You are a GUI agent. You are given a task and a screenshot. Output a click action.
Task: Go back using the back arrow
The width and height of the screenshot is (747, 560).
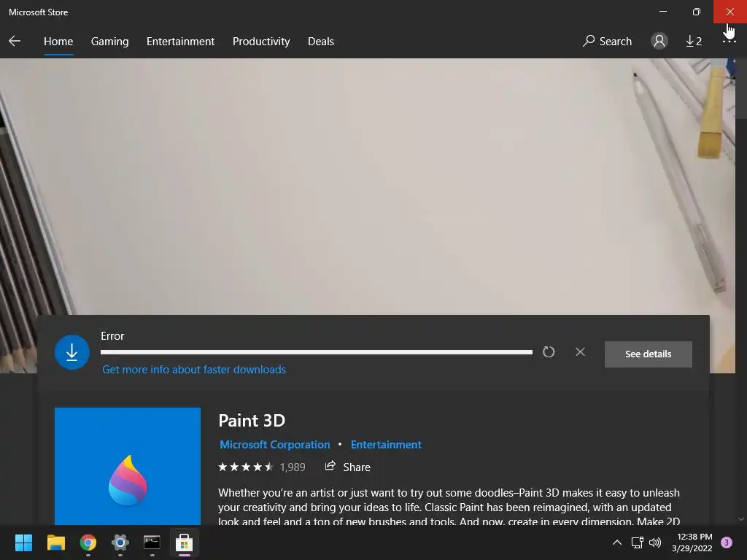(15, 41)
